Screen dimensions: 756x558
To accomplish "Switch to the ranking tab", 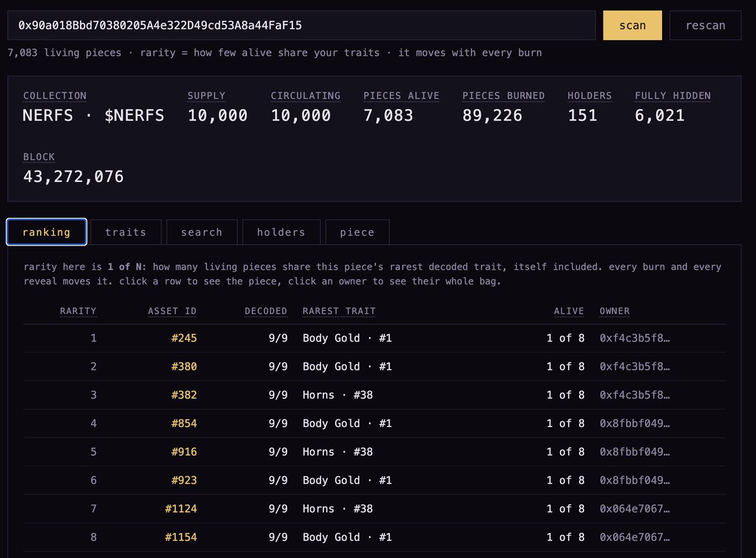I will tap(47, 232).
